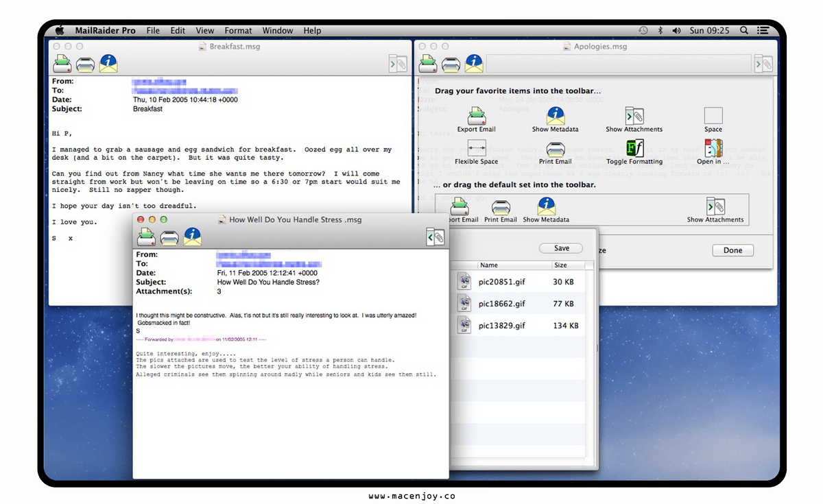Screen dimensions: 823x504
Task: Minimize the How Well Do You Handle Stress window
Action: pos(152,219)
